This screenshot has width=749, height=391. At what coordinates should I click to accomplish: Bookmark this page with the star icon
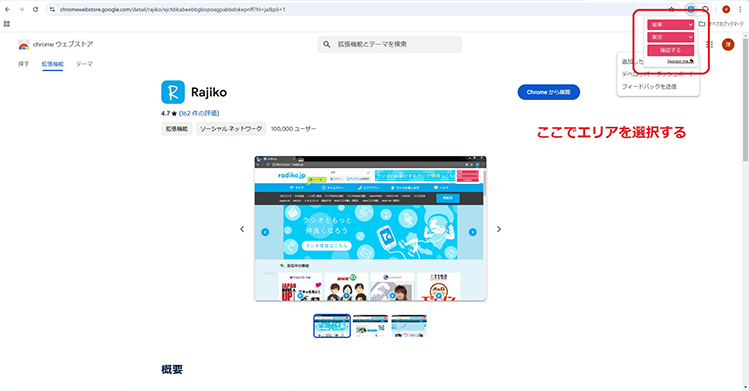tap(671, 9)
